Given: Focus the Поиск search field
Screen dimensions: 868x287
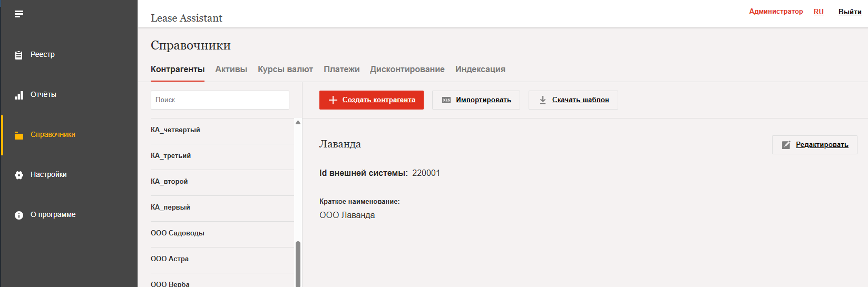Looking at the screenshot, I should pyautogui.click(x=220, y=100).
